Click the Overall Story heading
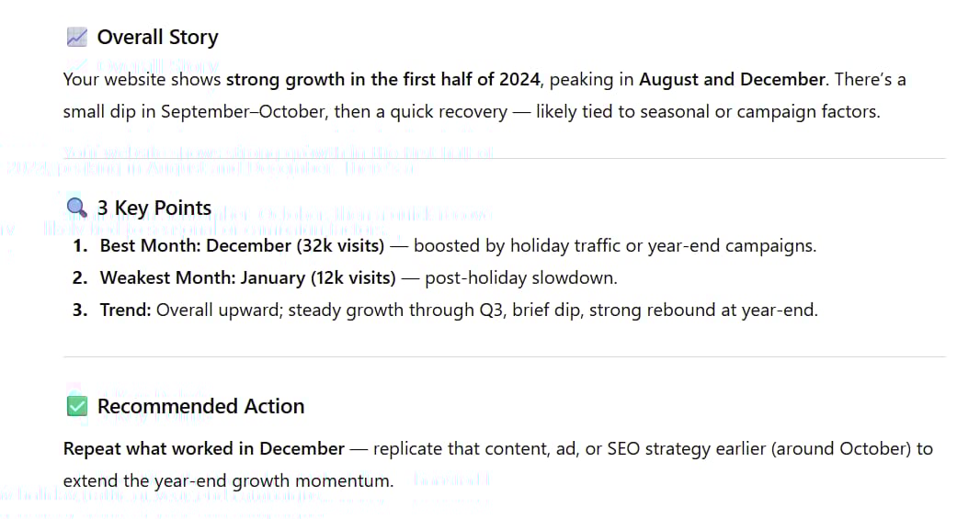Image resolution: width=980 pixels, height=519 pixels. point(157,37)
